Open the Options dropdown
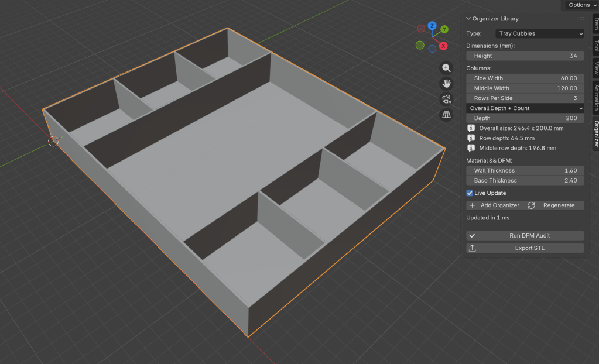599x364 pixels. 582,5
